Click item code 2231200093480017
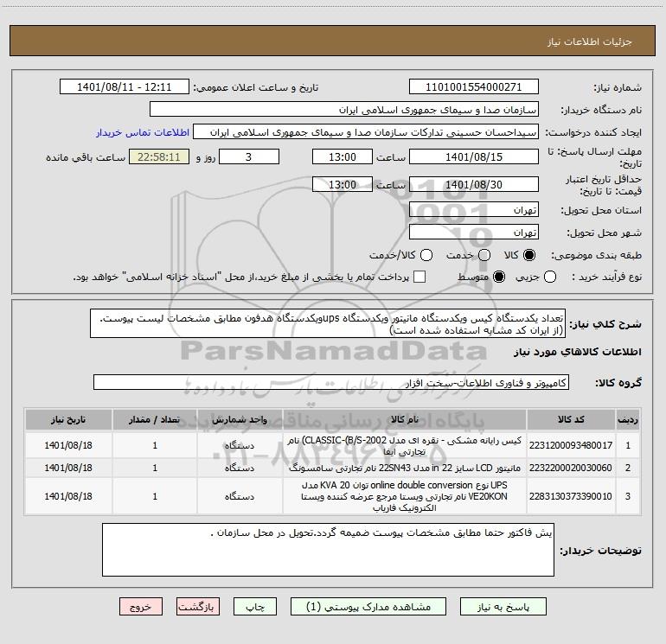This screenshot has height=644, width=666. click(x=571, y=445)
